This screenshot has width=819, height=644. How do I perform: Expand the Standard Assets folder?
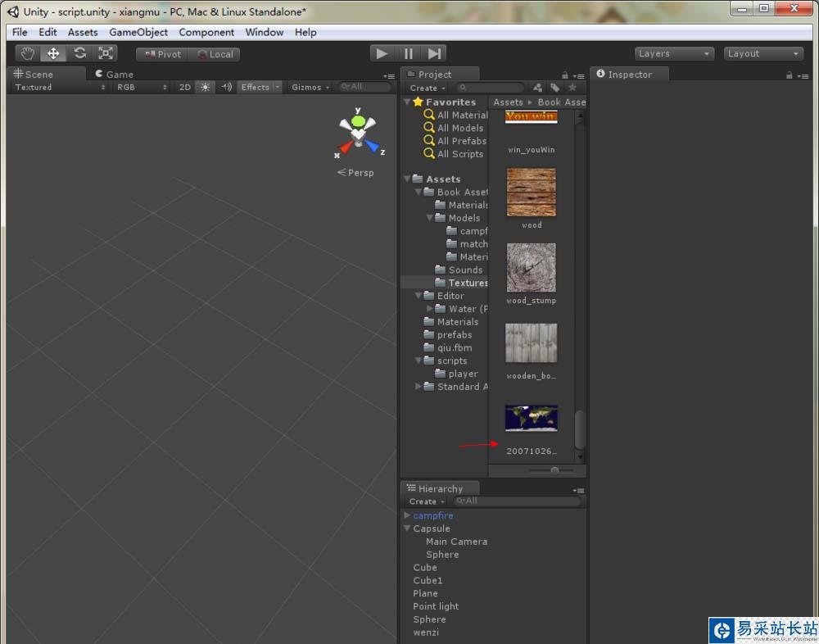[x=418, y=386]
